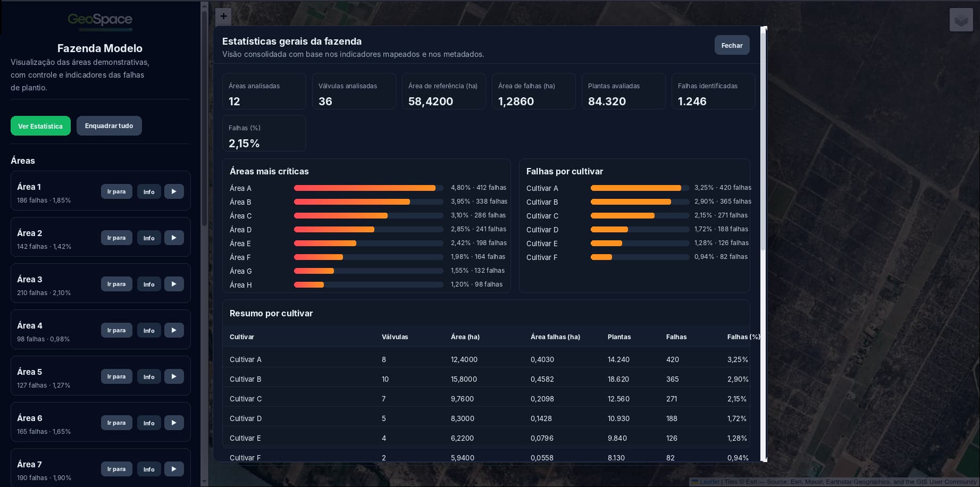Open the map layers control icon

pyautogui.click(x=961, y=20)
